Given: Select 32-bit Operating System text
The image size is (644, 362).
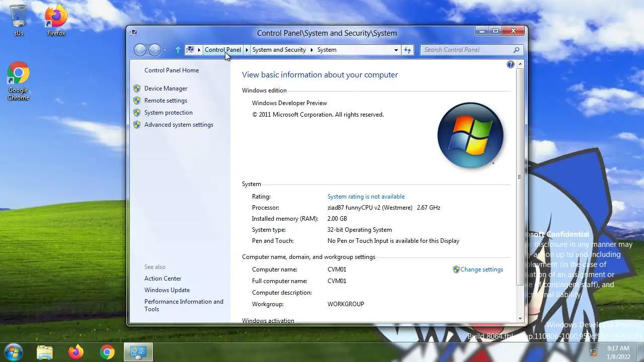Looking at the screenshot, I should click(359, 230).
